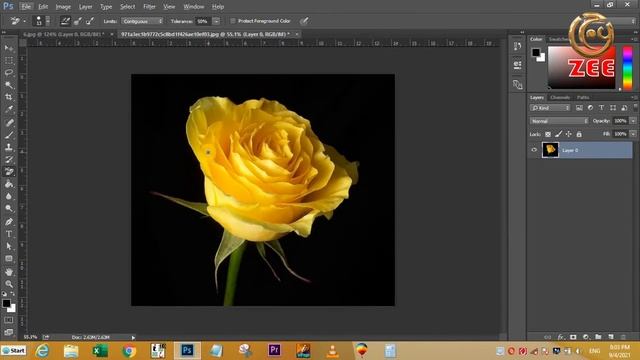Switch to the Channels tab
640x360 pixels.
[x=560, y=97]
